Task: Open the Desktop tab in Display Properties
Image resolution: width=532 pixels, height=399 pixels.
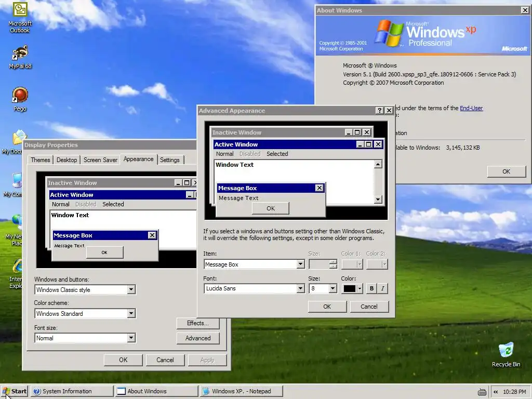Action: point(66,160)
